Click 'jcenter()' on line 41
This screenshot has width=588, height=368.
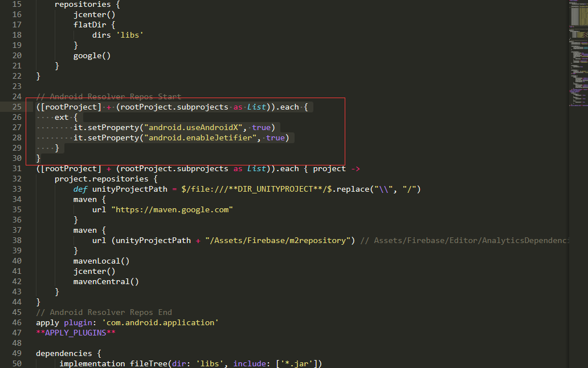tap(95, 271)
